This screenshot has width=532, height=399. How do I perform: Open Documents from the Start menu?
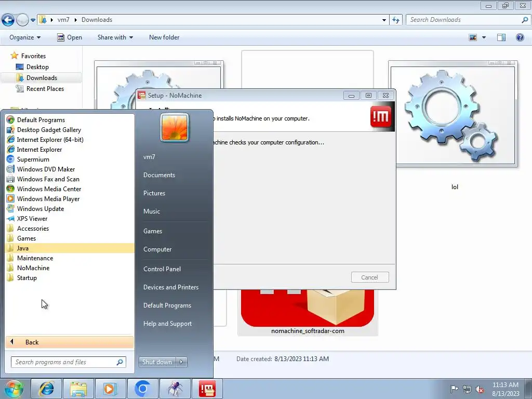pos(159,175)
